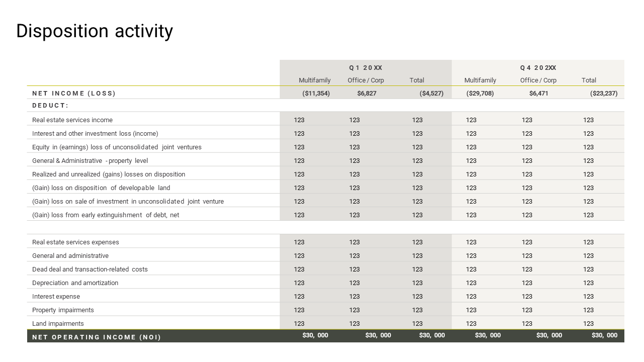The width and height of the screenshot is (644, 362).
Task: Select the 'Q1 20XX' column group header
Action: (x=366, y=68)
